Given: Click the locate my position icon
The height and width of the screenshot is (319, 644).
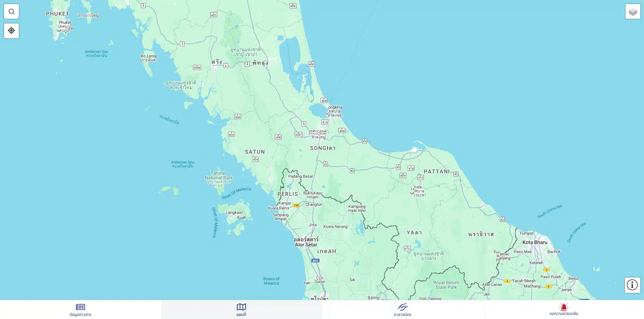Looking at the screenshot, I should tap(11, 31).
